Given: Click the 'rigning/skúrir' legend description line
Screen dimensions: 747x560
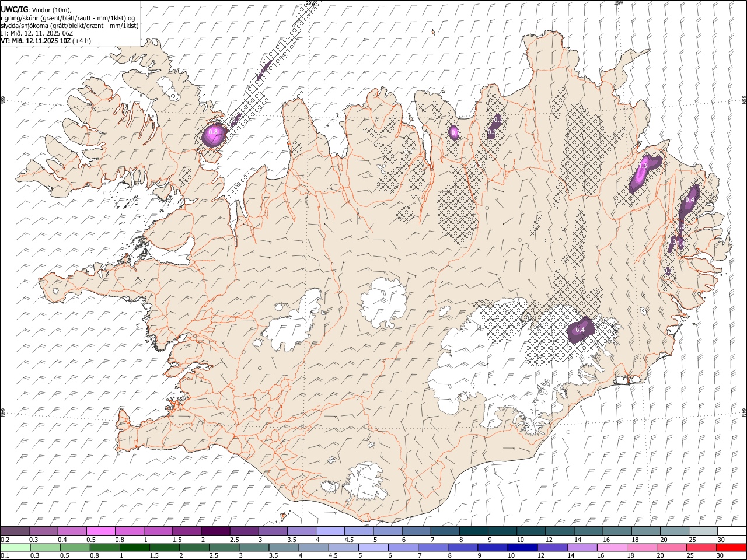Looking at the screenshot, I should click(67, 17).
